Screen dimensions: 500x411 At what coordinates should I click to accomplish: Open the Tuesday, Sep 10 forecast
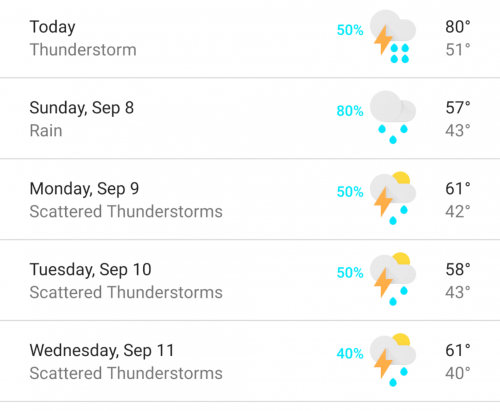click(250, 280)
